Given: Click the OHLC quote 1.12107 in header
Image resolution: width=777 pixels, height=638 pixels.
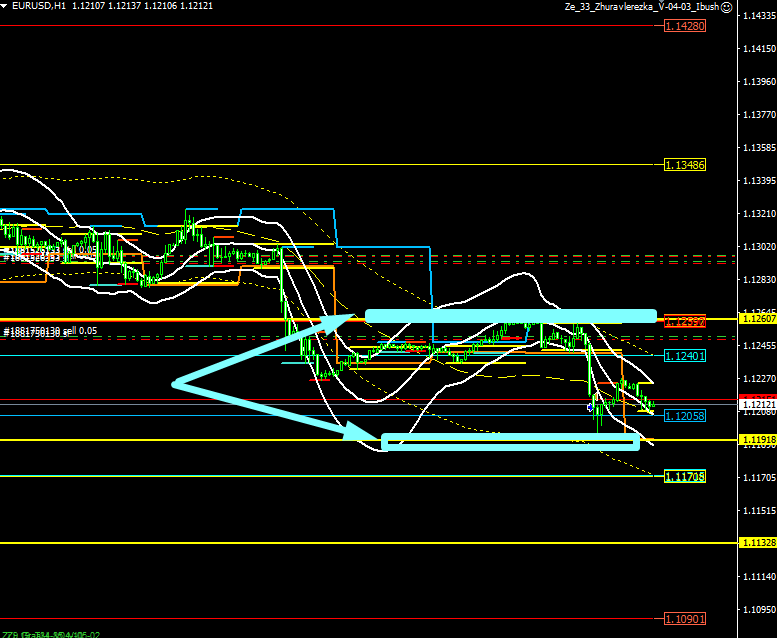Looking at the screenshot, I should click(89, 6).
